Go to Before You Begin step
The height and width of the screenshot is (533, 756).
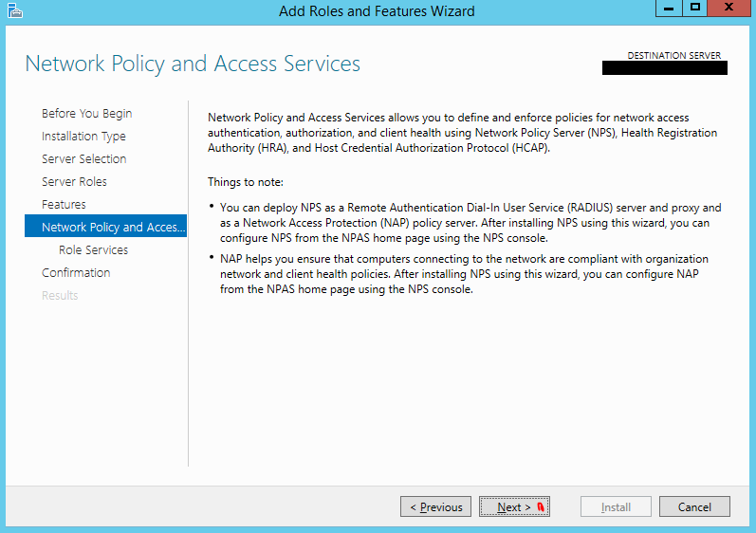click(x=86, y=113)
